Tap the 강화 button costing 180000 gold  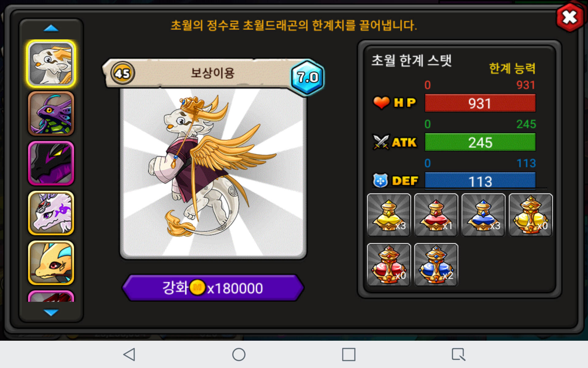point(213,288)
